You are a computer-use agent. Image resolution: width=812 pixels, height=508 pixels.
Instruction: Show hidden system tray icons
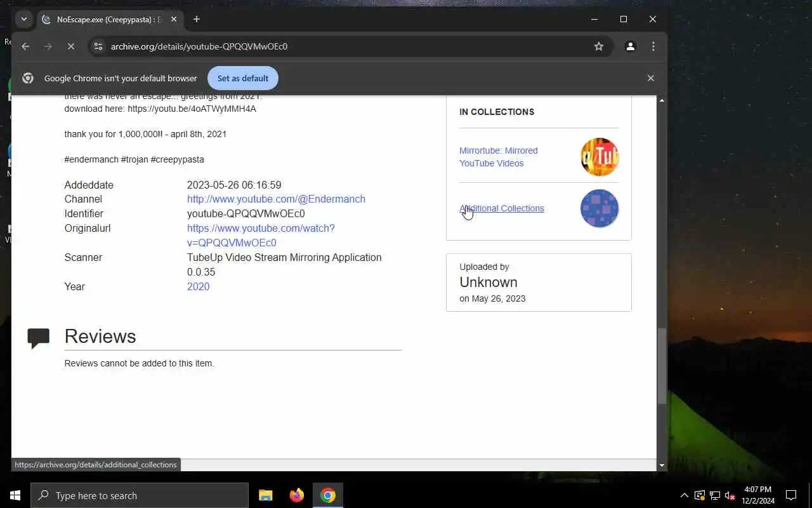click(684, 495)
